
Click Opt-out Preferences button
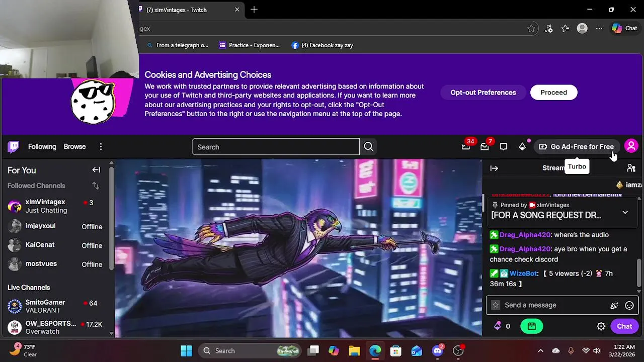click(483, 93)
